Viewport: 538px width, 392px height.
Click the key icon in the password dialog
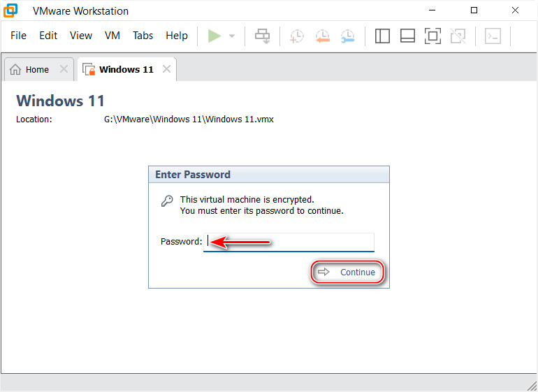click(x=167, y=201)
